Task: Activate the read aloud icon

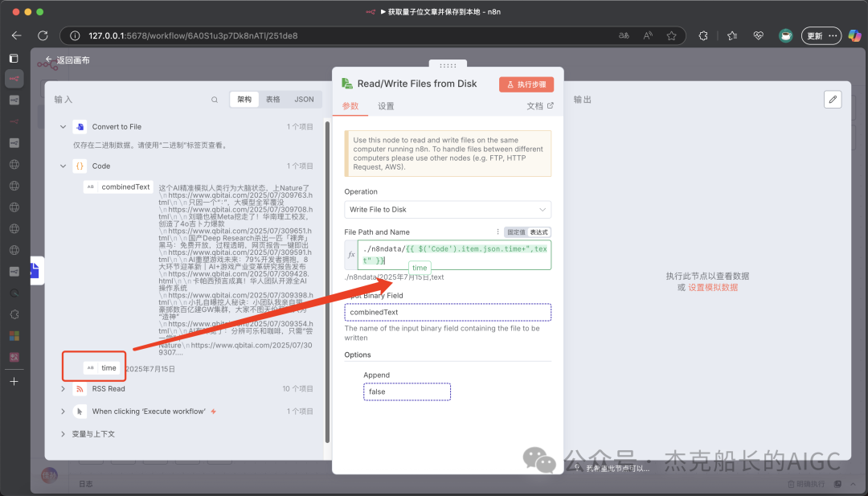Action: [x=648, y=35]
